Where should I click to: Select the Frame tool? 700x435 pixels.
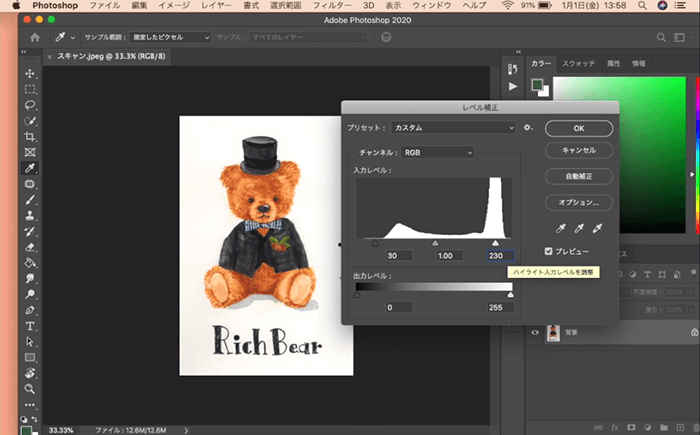point(30,152)
